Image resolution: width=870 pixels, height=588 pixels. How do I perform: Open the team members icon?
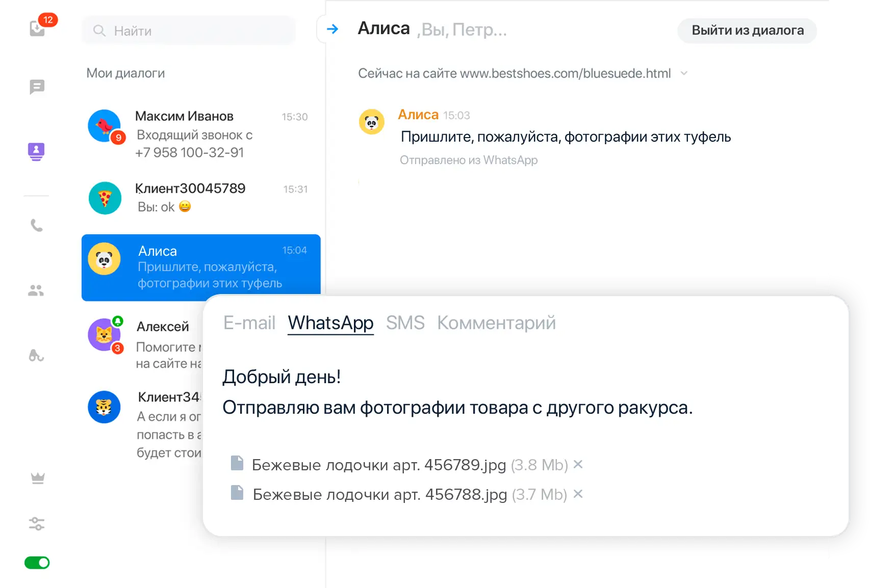tap(36, 290)
